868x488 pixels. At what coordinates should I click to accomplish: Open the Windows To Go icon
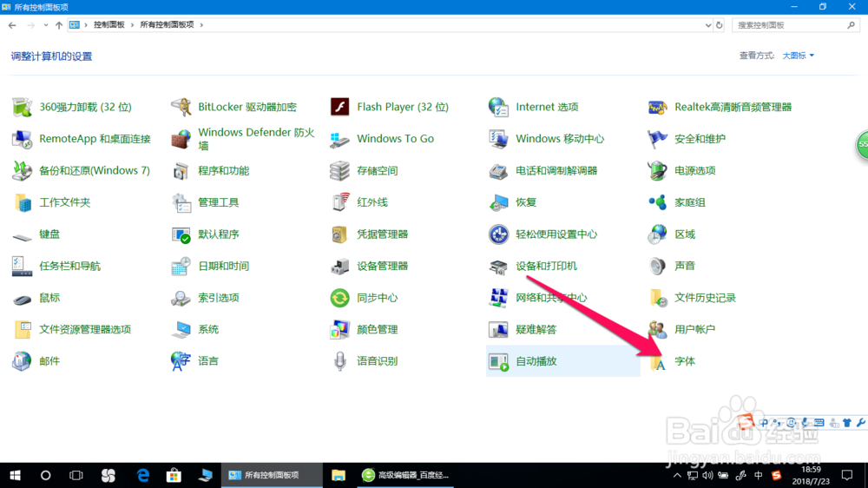340,139
